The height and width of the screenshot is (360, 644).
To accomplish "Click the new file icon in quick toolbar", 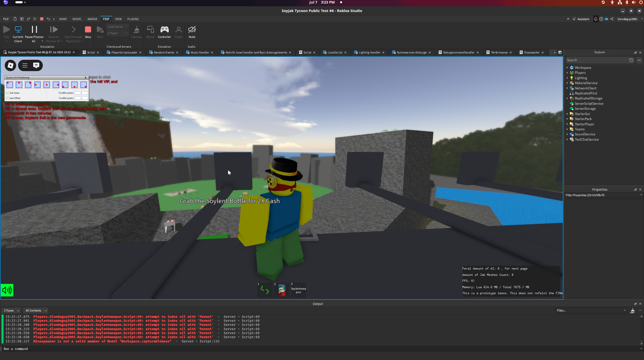I will (x=15, y=19).
